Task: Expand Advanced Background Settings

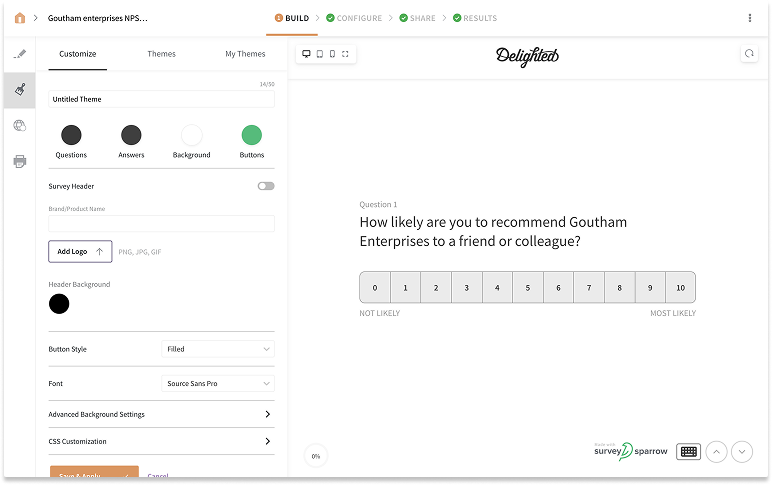Action: (161, 414)
